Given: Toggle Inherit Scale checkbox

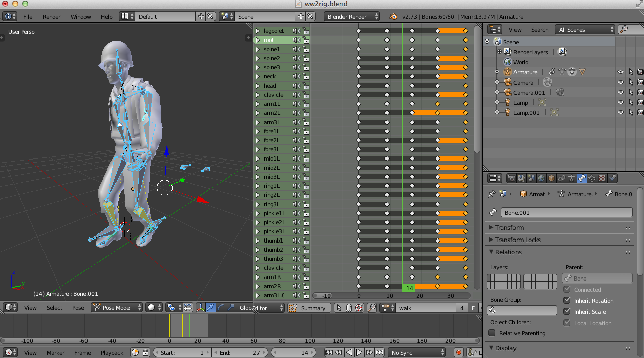Looking at the screenshot, I should (x=567, y=312).
